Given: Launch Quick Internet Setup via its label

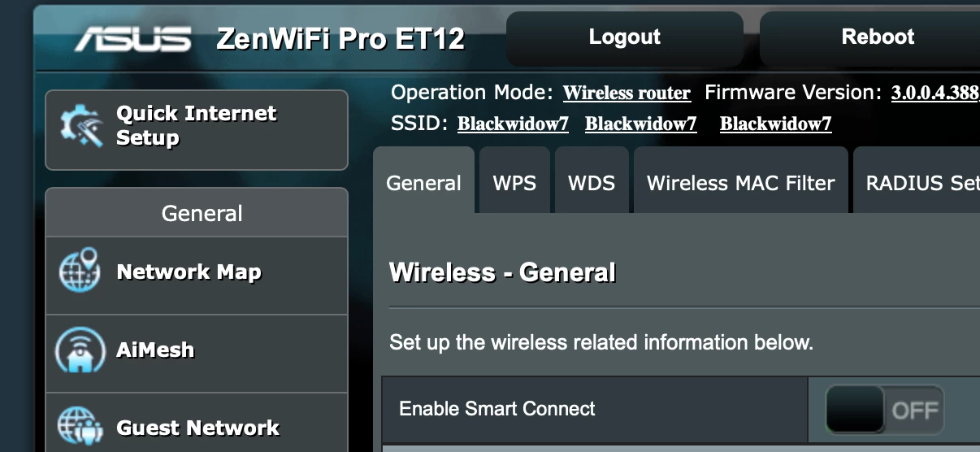Looking at the screenshot, I should click(x=197, y=125).
